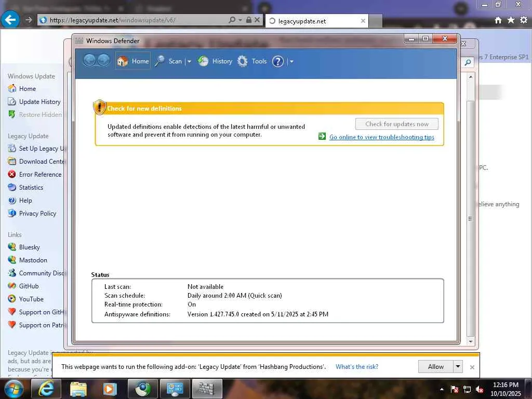Open the Privacy Policy sidebar link

tap(32, 213)
